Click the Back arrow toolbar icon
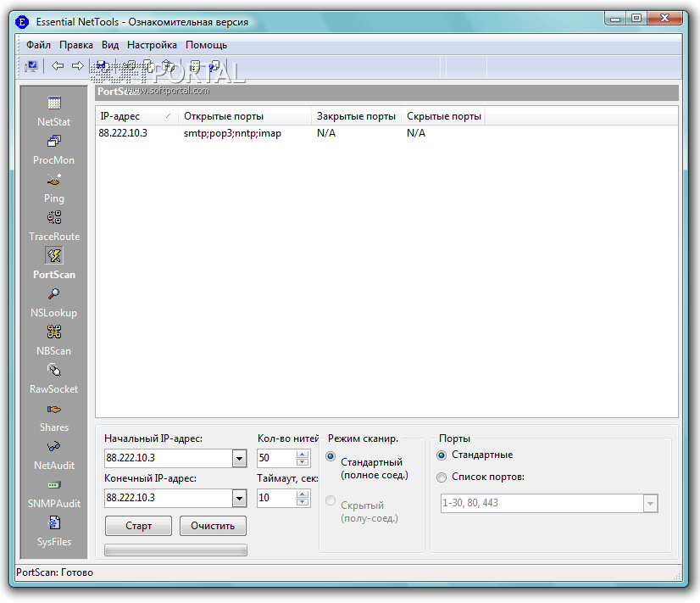700x603 pixels. point(57,66)
